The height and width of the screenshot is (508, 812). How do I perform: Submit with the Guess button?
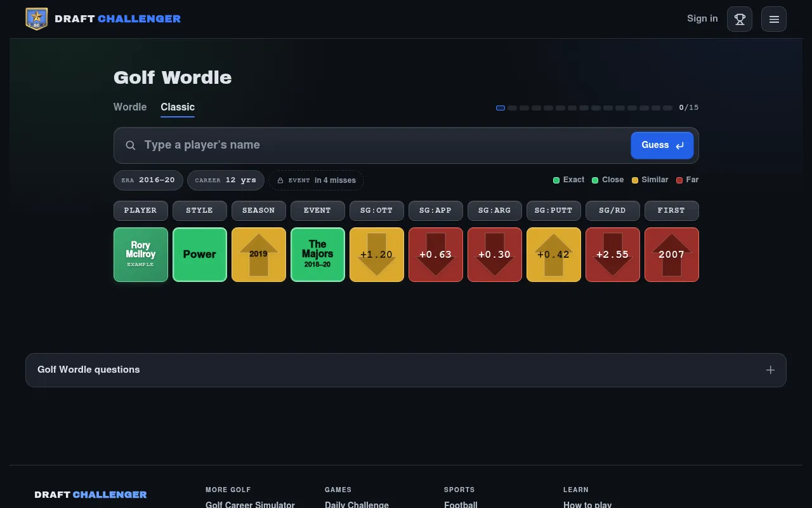pos(662,145)
